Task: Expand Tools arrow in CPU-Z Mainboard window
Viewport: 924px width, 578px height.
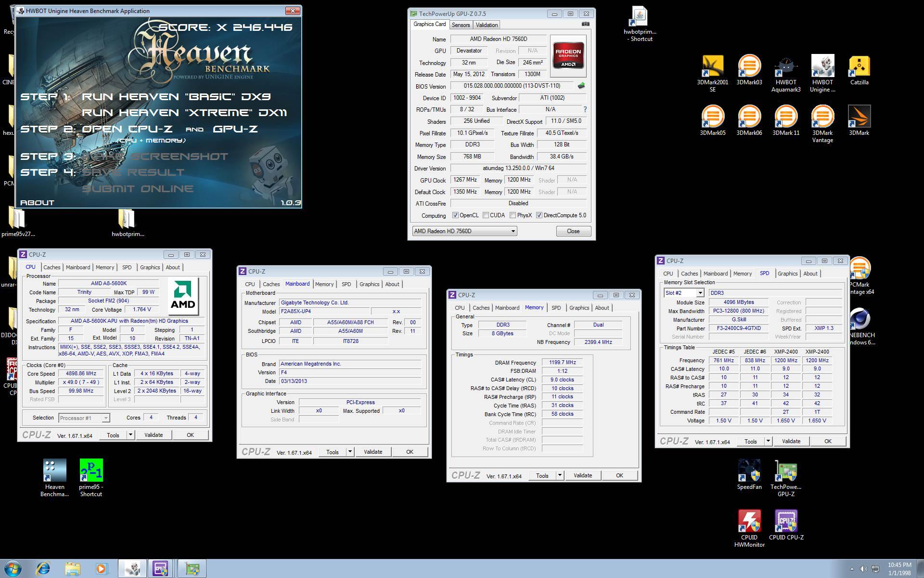Action: pos(350,452)
